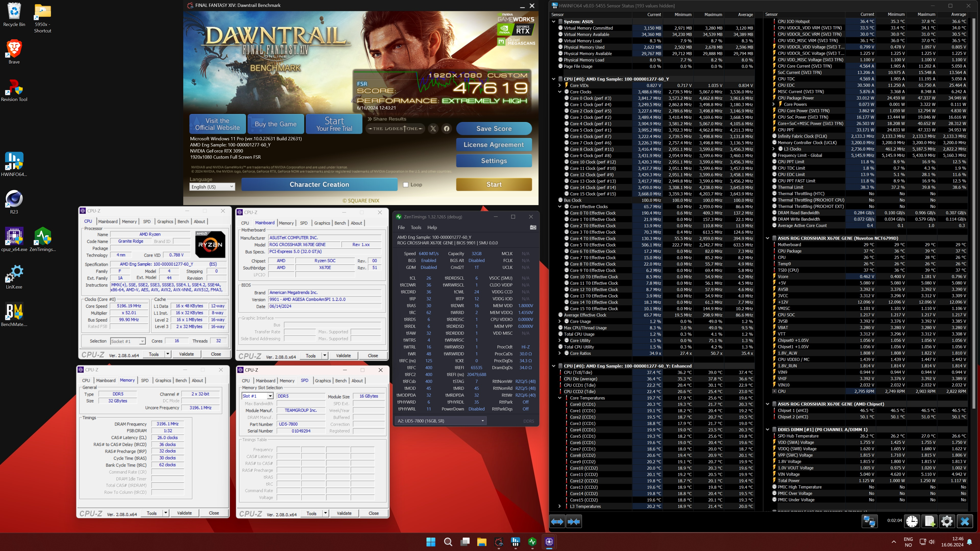
Task: Open benchmark Settings button
Action: click(494, 160)
